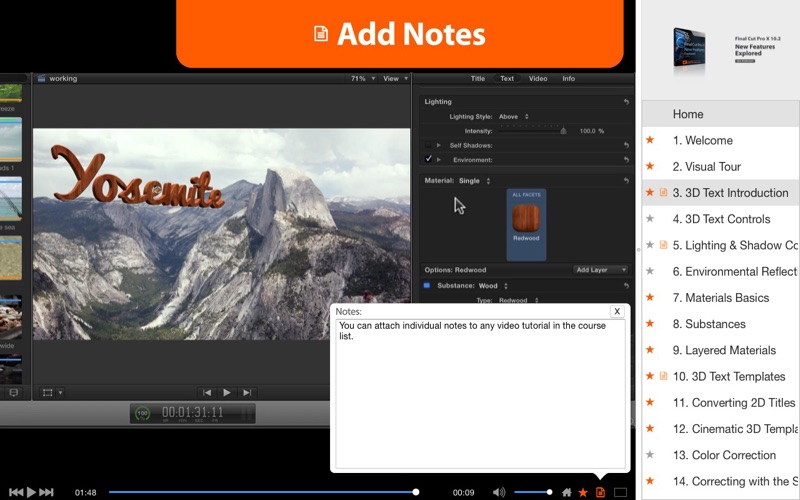Open lesson 13. Color Correction
This screenshot has width=800, height=500.
click(720, 455)
